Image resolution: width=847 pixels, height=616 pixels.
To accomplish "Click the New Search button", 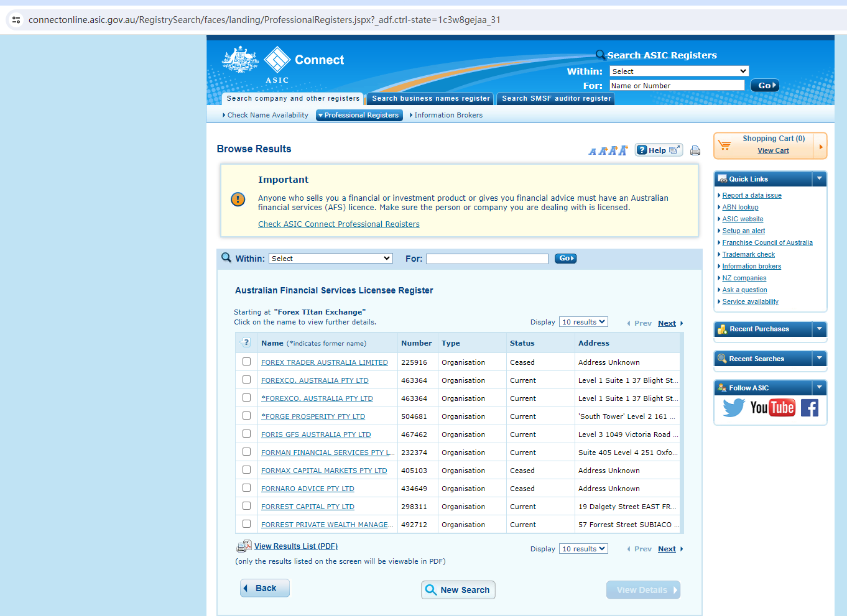I will pyautogui.click(x=458, y=590).
